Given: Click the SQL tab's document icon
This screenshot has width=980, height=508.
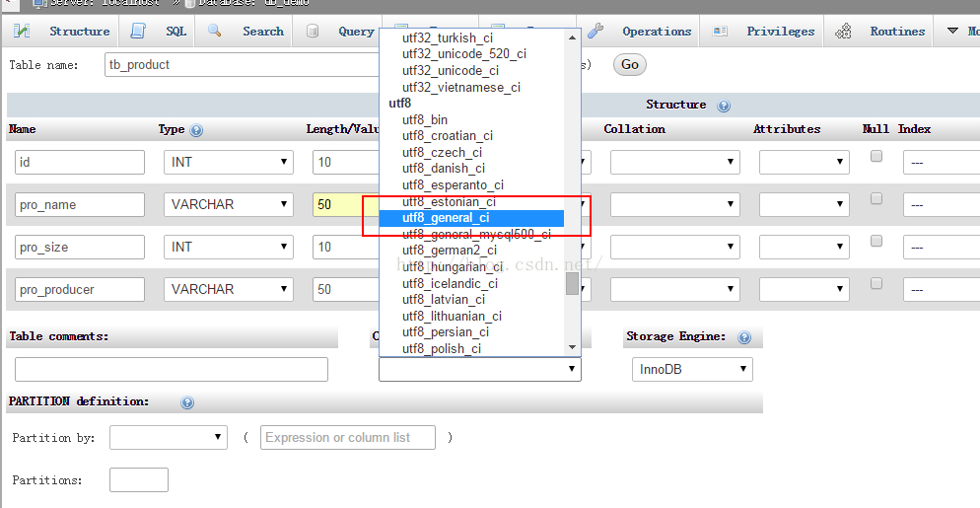Looking at the screenshot, I should click(139, 32).
